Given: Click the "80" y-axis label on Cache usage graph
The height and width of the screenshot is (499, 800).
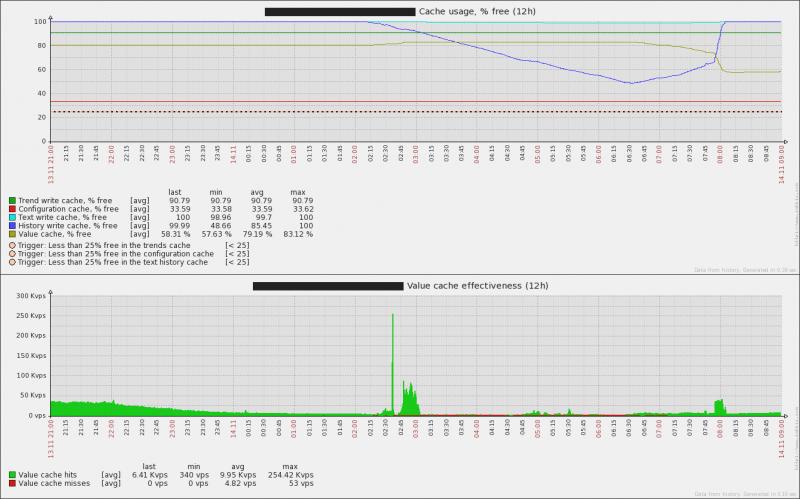Looking at the screenshot, I should 42,46.
